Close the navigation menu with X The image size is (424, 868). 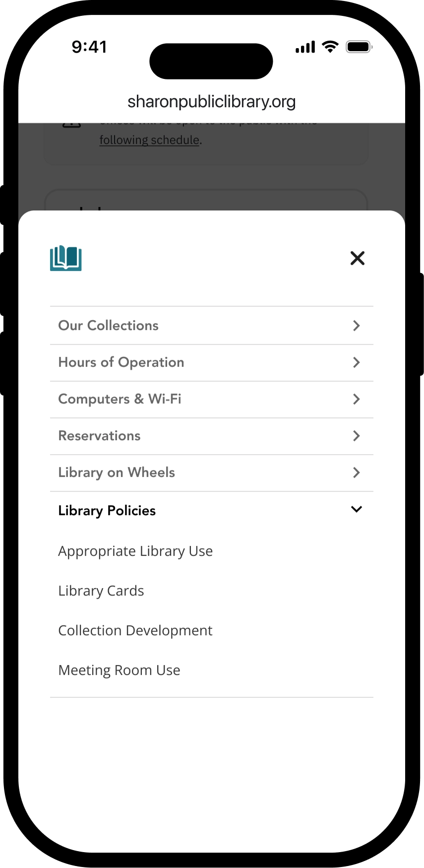(357, 258)
